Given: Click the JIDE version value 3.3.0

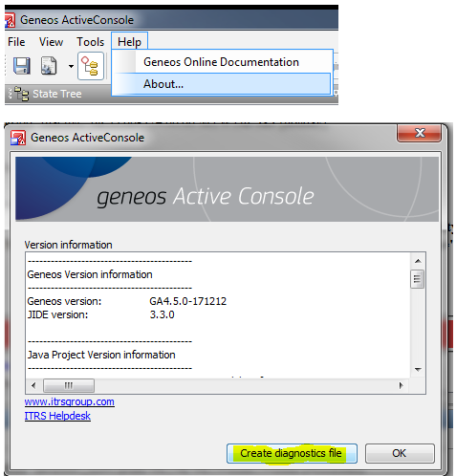Looking at the screenshot, I should click(x=162, y=314).
